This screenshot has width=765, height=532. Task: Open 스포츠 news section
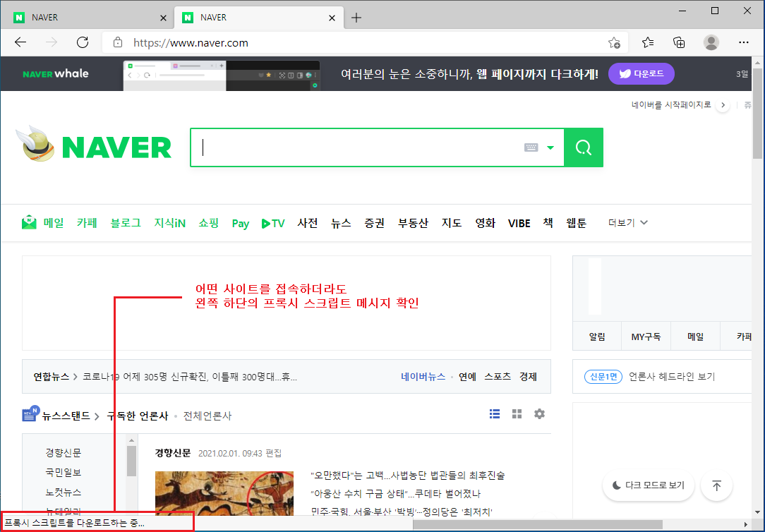tap(498, 377)
